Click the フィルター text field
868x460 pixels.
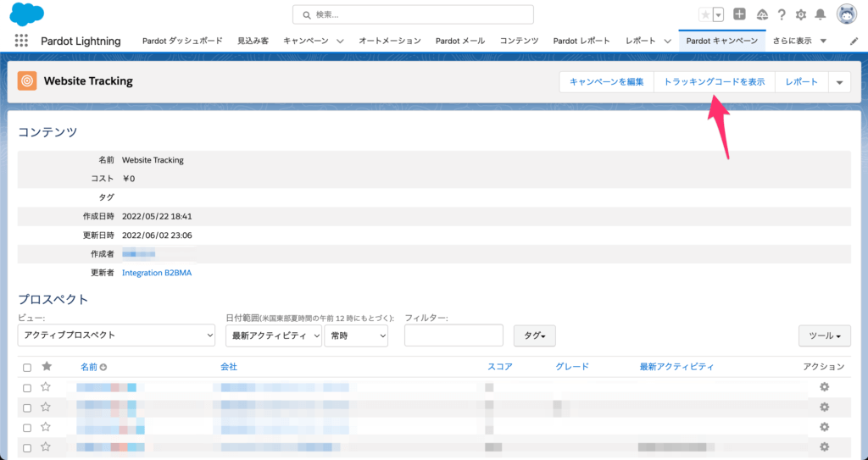coord(453,335)
